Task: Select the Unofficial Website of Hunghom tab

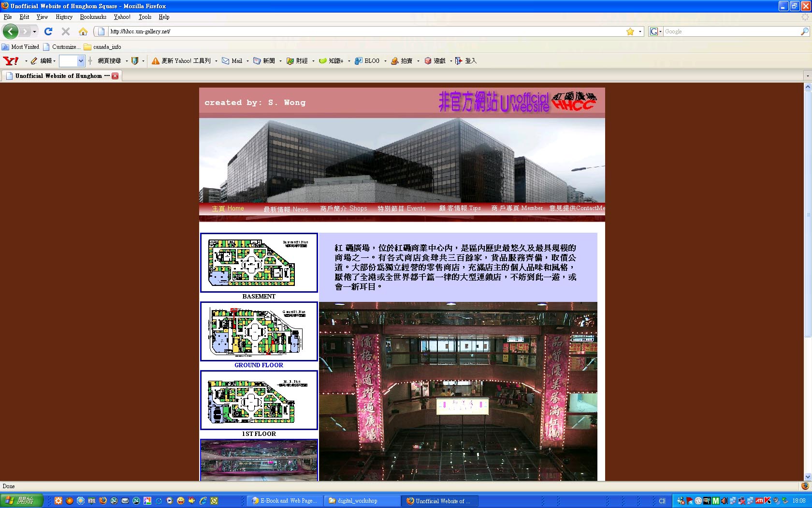Action: (58, 75)
